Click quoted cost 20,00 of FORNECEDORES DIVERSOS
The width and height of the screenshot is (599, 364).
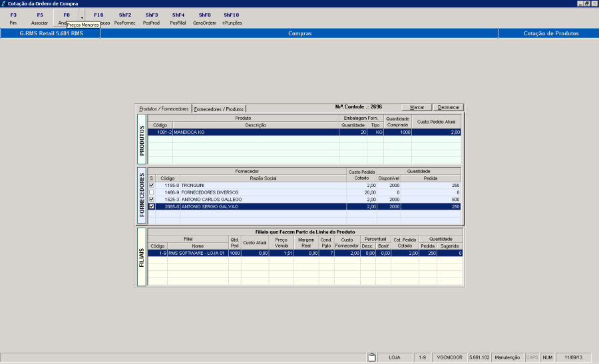pyautogui.click(x=370, y=192)
